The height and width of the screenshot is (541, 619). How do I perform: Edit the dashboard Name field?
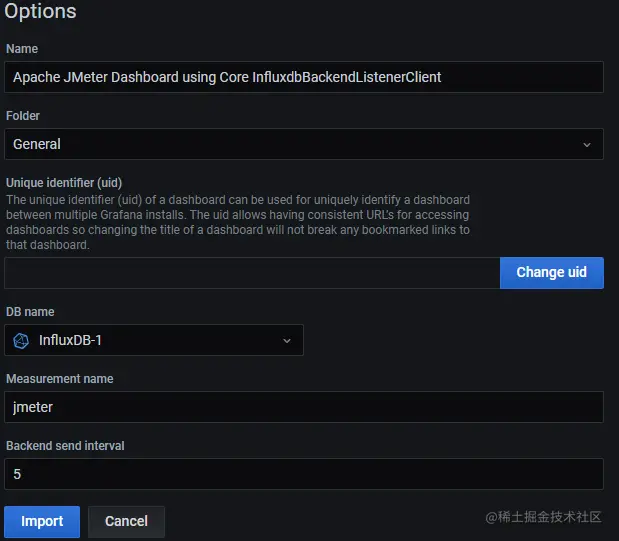click(304, 77)
